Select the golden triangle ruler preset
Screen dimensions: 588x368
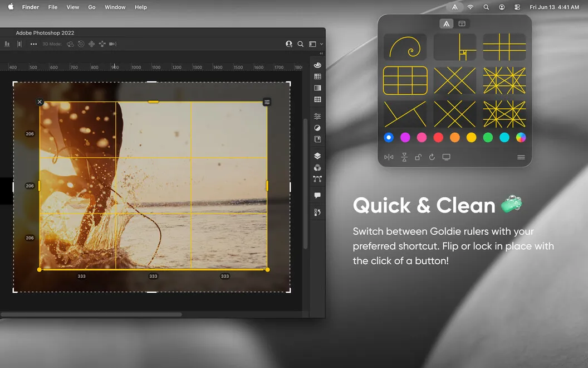[x=405, y=114]
